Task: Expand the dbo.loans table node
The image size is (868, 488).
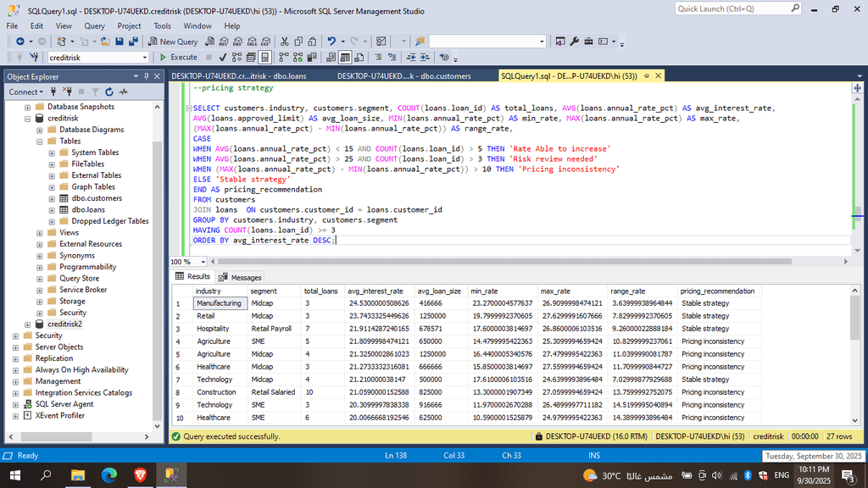Action: [51, 210]
